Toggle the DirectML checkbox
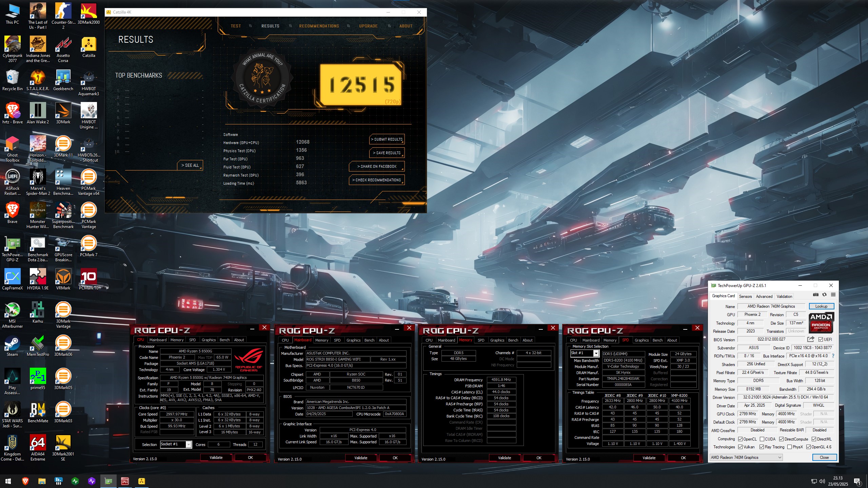This screenshot has height=488, width=868. click(x=814, y=439)
